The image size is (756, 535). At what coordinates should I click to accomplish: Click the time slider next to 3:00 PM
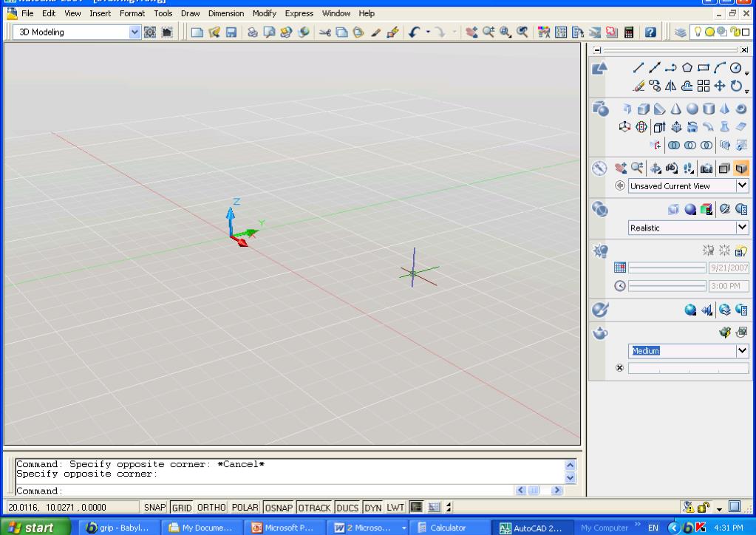point(667,286)
